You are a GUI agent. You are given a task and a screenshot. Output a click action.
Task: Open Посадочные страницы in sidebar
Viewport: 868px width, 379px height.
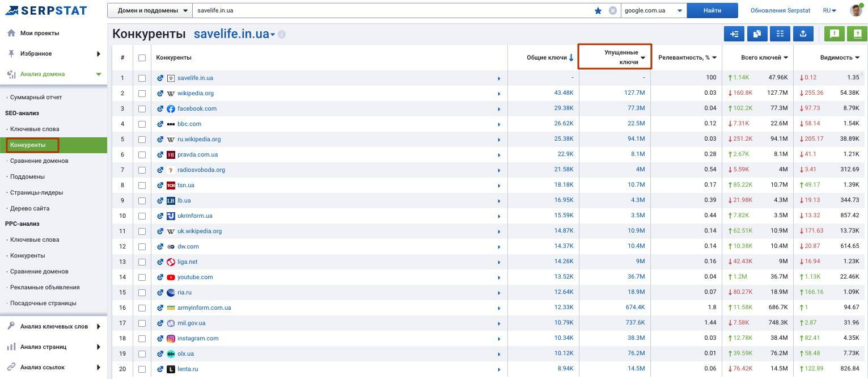click(43, 303)
